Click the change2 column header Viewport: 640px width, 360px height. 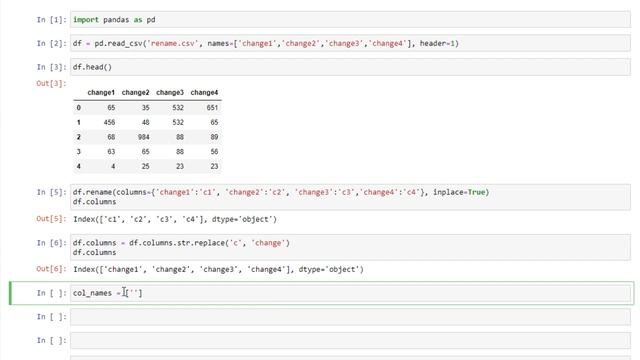click(136, 93)
